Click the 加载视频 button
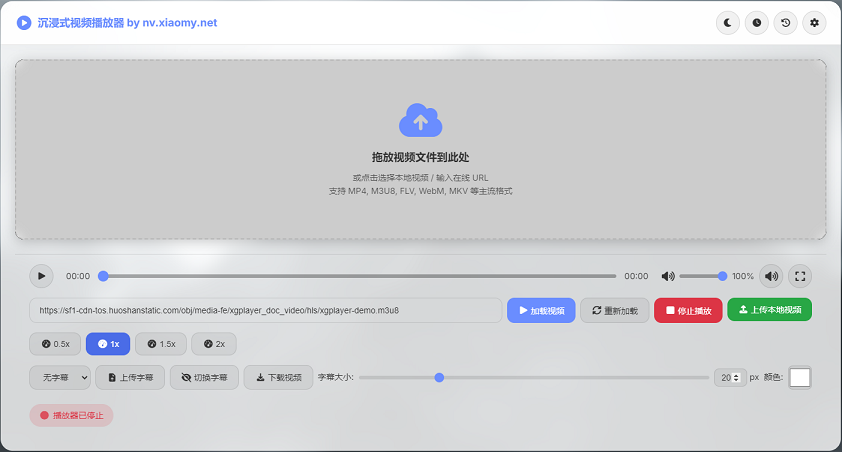The width and height of the screenshot is (842, 452). (x=541, y=310)
